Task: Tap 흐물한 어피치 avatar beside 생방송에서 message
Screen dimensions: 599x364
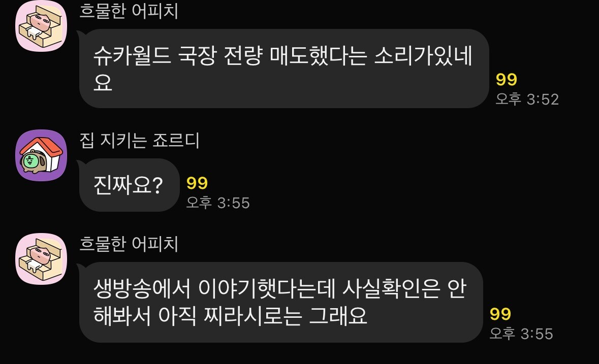Action: [x=41, y=259]
